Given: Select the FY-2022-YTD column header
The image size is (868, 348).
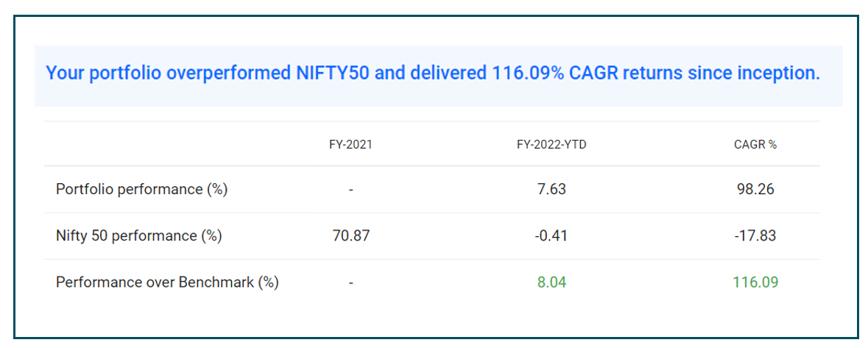Looking at the screenshot, I should 552,145.
